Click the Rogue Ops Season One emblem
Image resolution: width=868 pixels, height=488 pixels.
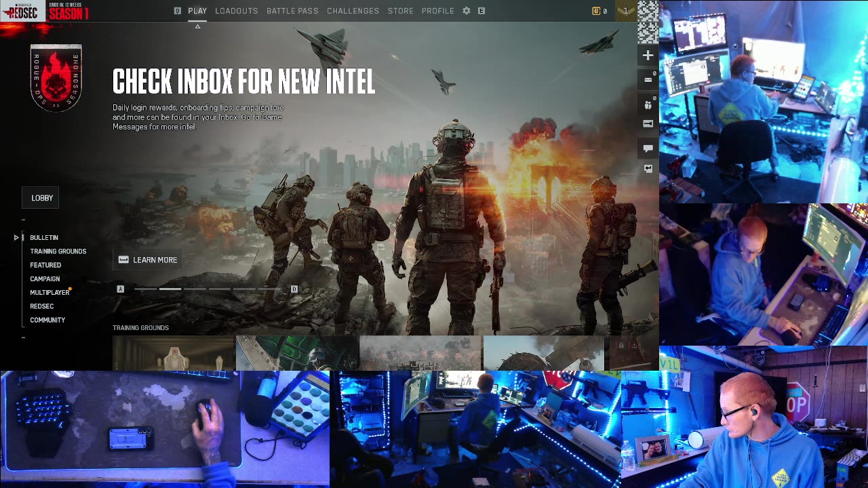56,78
